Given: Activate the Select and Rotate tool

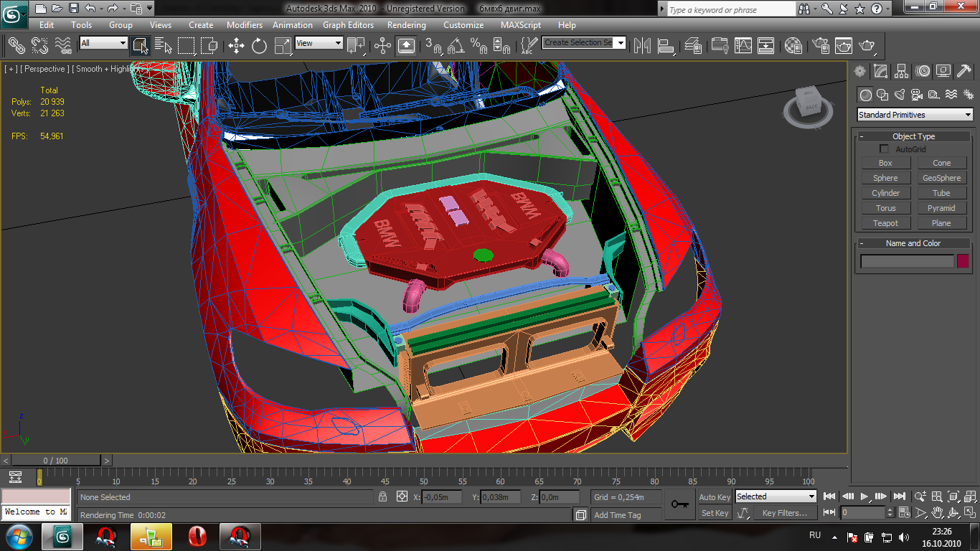Looking at the screenshot, I should tap(259, 46).
